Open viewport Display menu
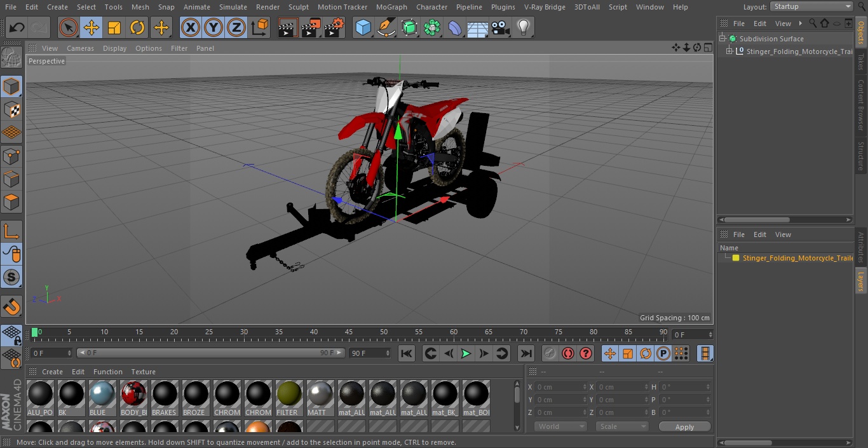 point(114,48)
